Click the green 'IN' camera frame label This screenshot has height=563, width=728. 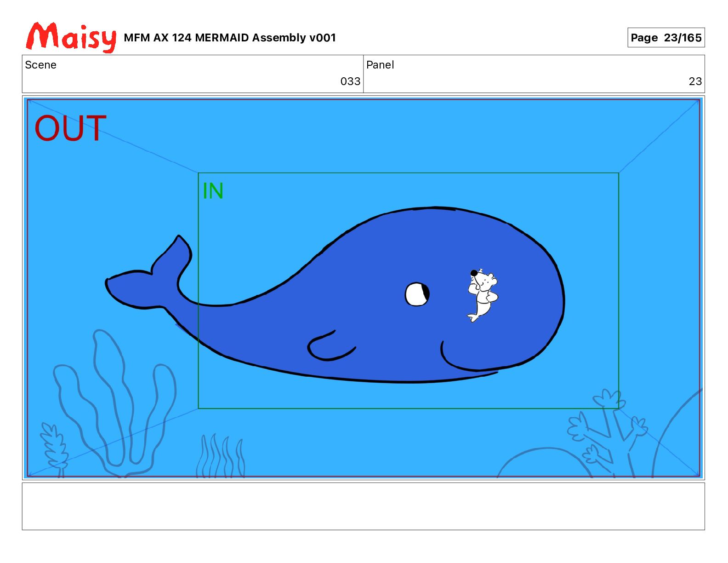coord(213,191)
